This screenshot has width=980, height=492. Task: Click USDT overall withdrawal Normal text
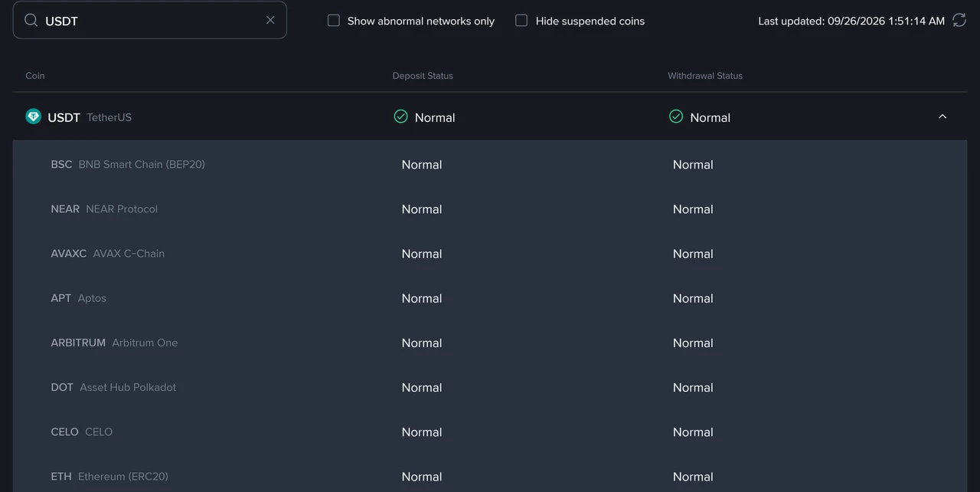click(x=710, y=117)
